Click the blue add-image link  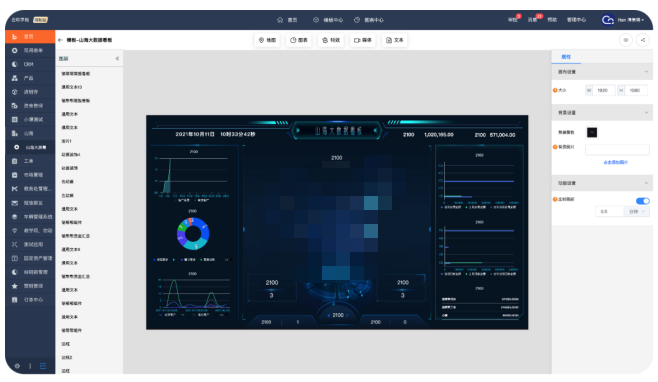coord(616,162)
